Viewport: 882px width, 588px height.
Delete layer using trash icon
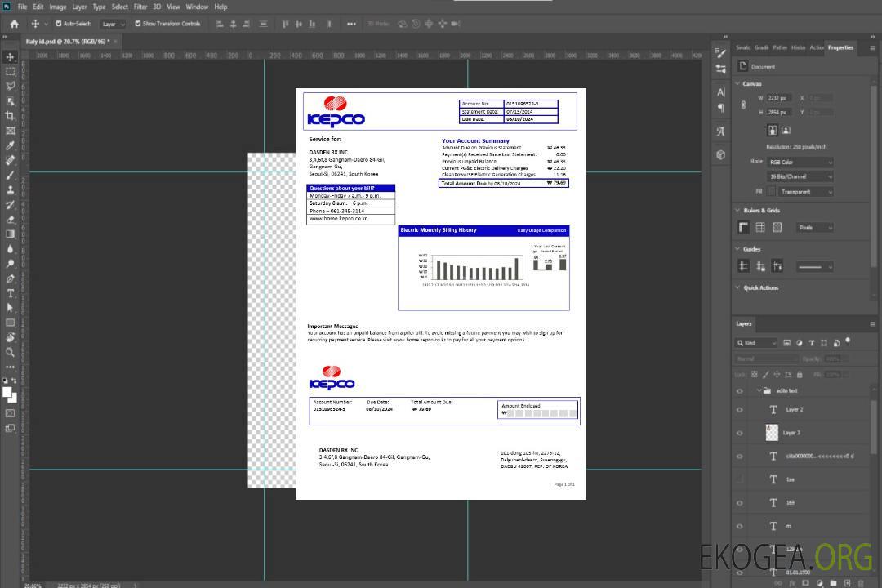[x=861, y=583]
